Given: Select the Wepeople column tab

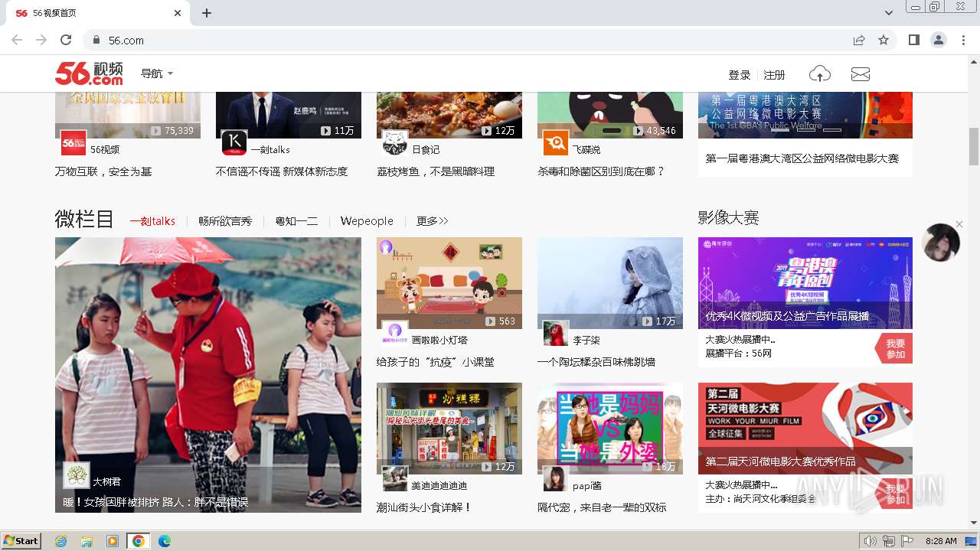Looking at the screenshot, I should point(367,221).
